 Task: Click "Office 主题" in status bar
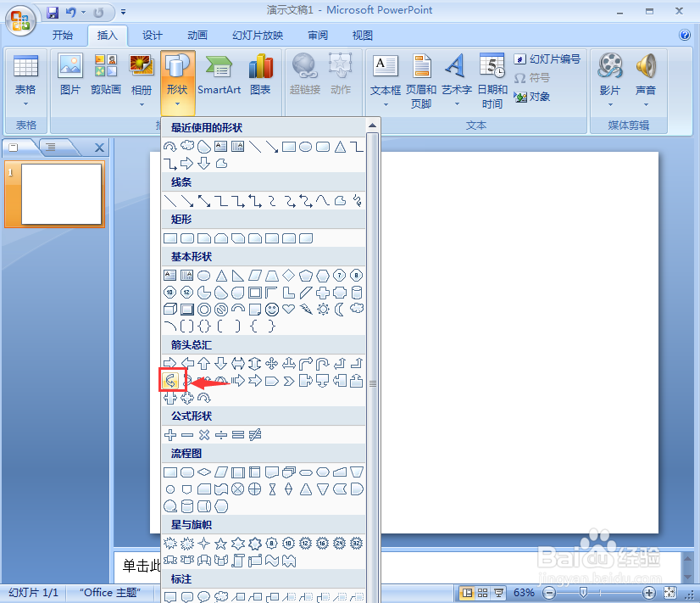click(110, 593)
